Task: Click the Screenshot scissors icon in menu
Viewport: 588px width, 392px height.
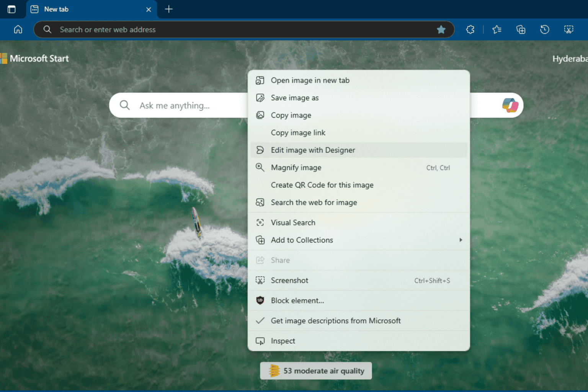Action: click(x=260, y=281)
